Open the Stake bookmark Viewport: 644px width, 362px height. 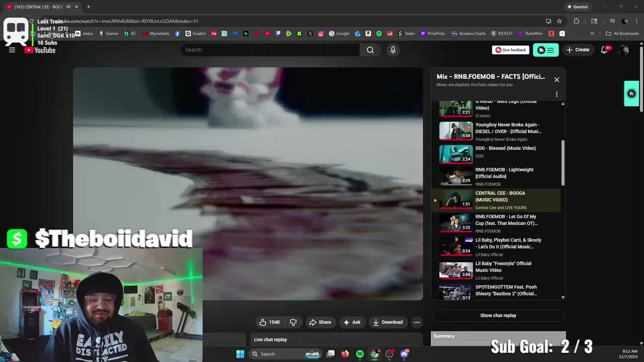click(407, 34)
